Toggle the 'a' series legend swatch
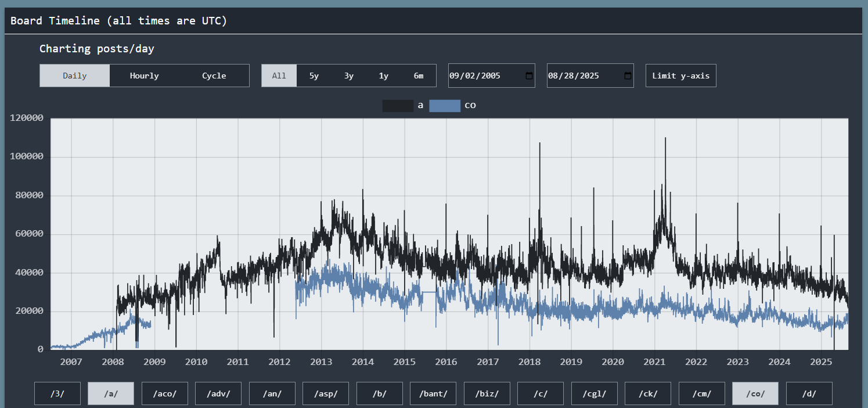868x408 pixels. 398,106
